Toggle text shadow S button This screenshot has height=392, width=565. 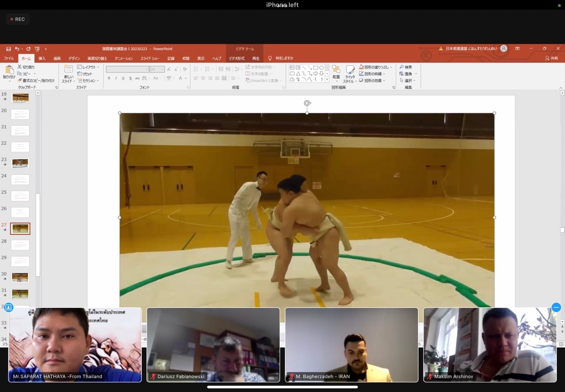[x=130, y=78]
